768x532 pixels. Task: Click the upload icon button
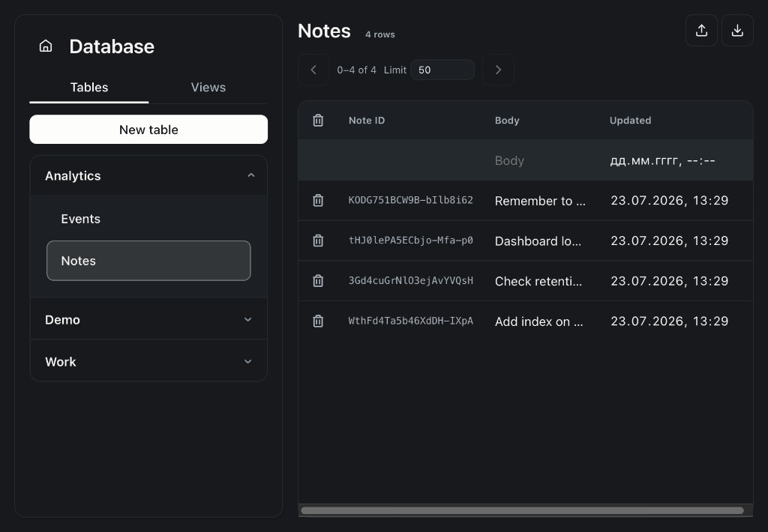[701, 30]
